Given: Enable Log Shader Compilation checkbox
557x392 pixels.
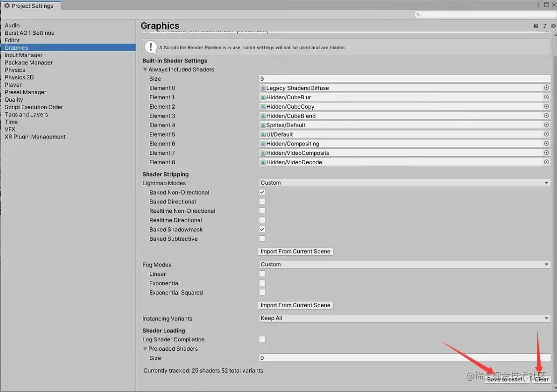Looking at the screenshot, I should (262, 339).
